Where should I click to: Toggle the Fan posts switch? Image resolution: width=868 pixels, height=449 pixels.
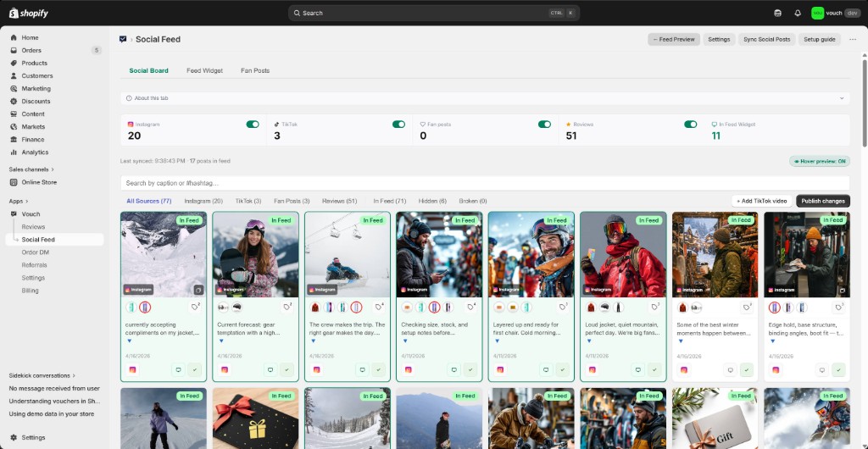pos(544,125)
